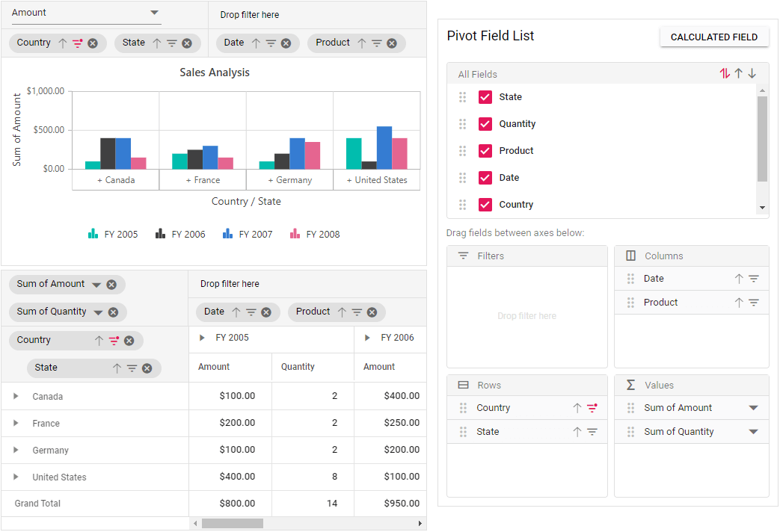The image size is (780, 532).
Task: Sort all fields in descending order
Action: point(752,74)
